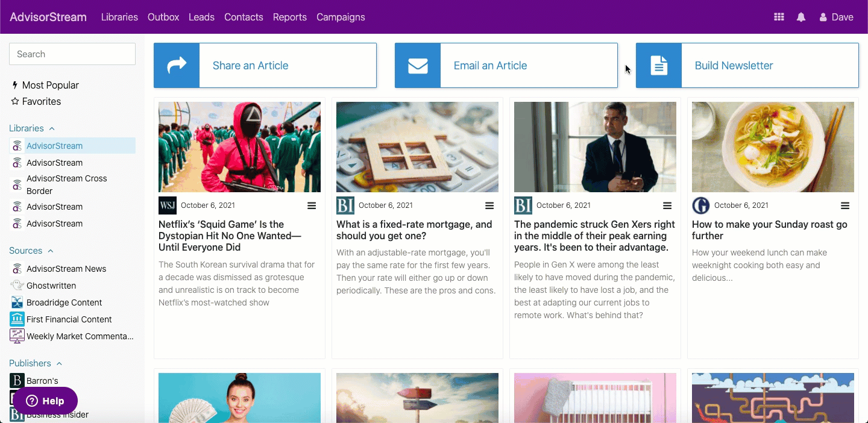Viewport: 868px width, 423px height.
Task: Go to the AdvisorStream home logo
Action: [x=48, y=17]
